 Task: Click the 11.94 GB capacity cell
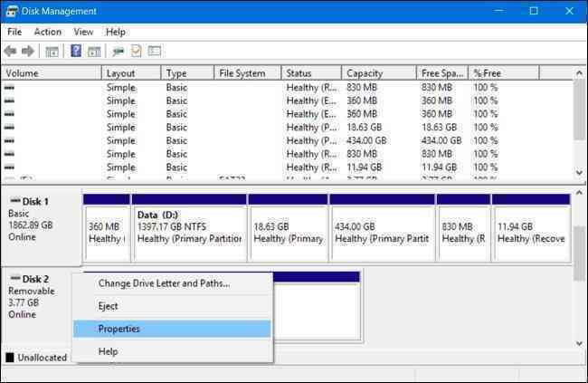point(365,168)
